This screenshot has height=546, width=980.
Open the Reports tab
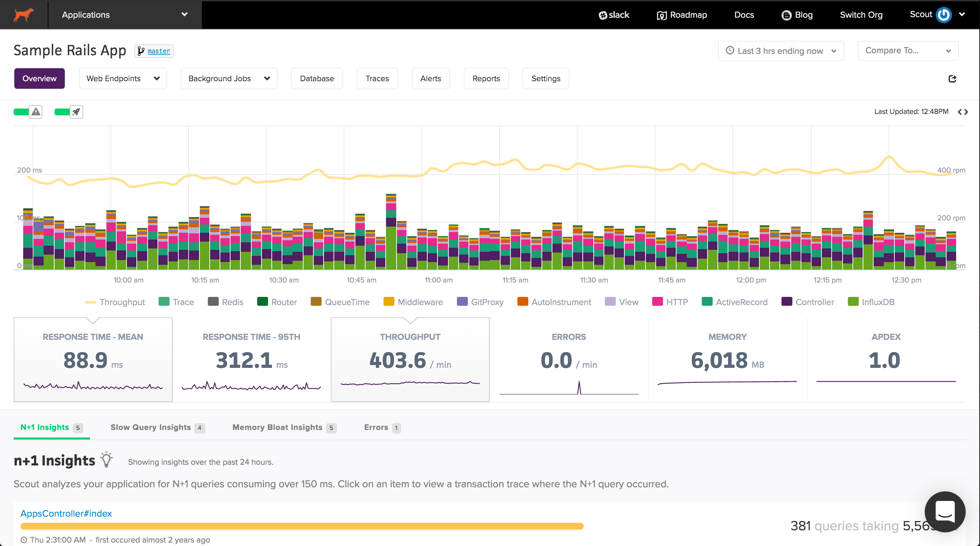[486, 78]
